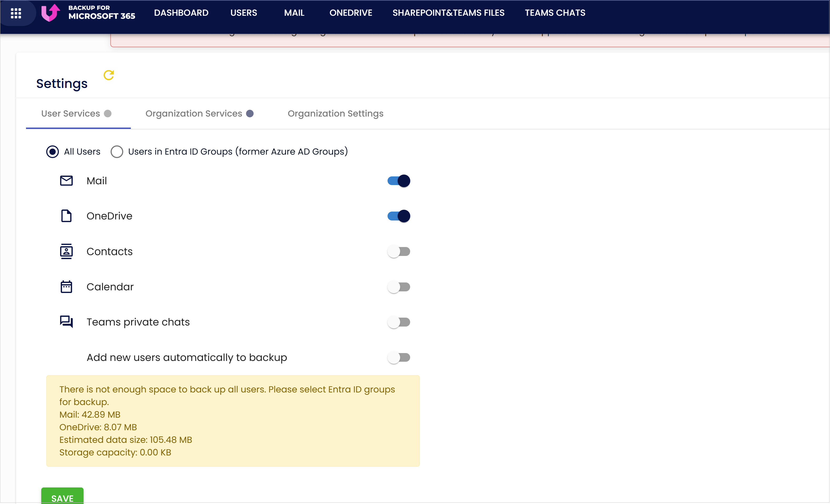Switch to the Organization Settings tab

point(336,114)
